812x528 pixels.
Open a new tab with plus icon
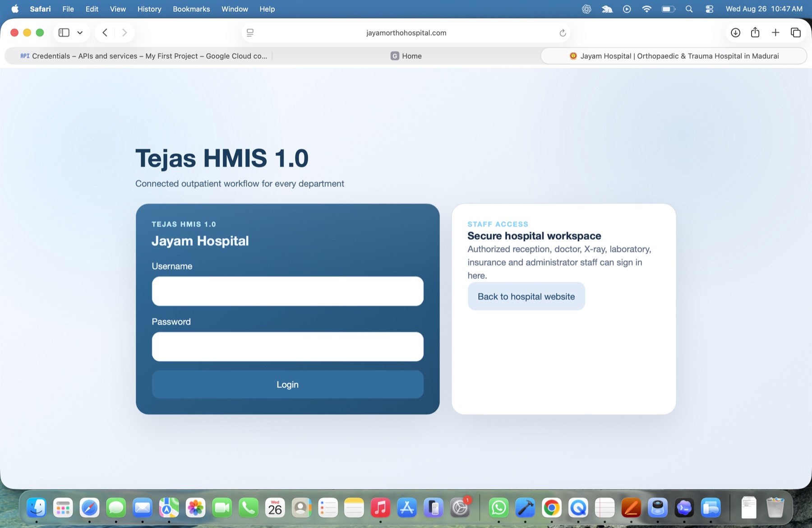coord(775,32)
